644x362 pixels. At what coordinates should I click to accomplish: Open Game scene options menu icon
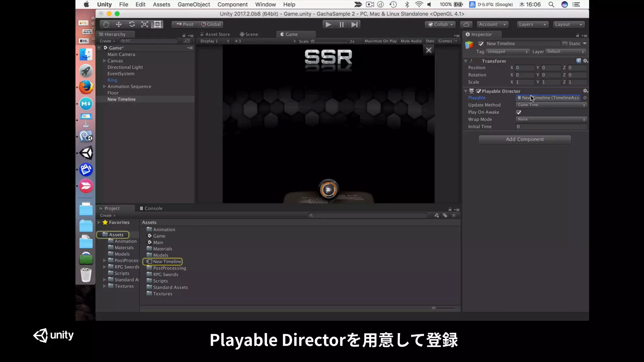point(190,48)
